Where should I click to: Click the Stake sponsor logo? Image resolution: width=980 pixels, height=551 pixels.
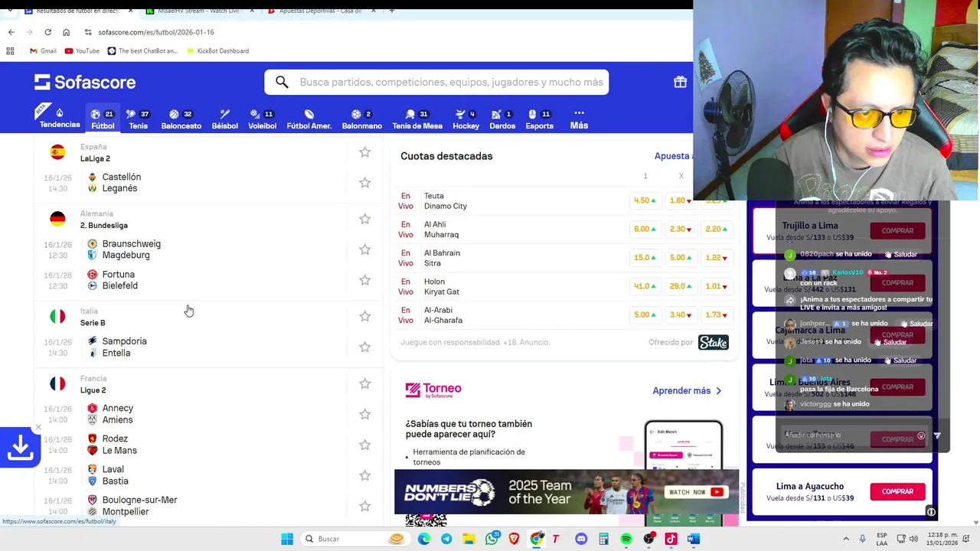point(713,342)
